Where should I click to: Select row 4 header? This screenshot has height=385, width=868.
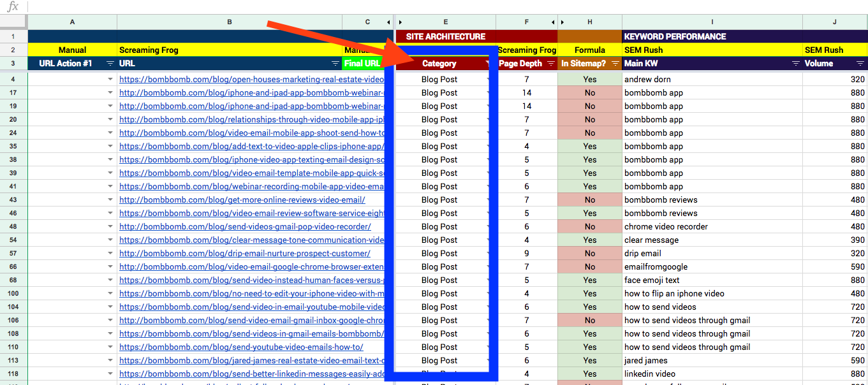pos(13,80)
